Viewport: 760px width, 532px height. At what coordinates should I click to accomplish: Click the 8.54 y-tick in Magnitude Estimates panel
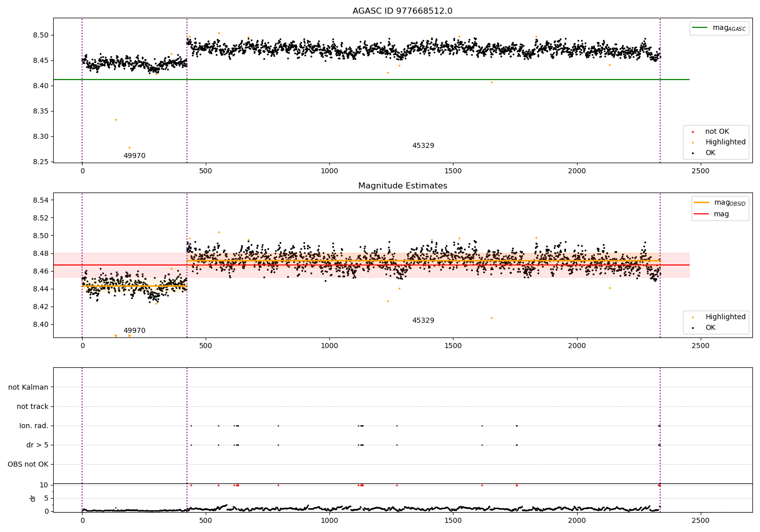click(x=41, y=200)
